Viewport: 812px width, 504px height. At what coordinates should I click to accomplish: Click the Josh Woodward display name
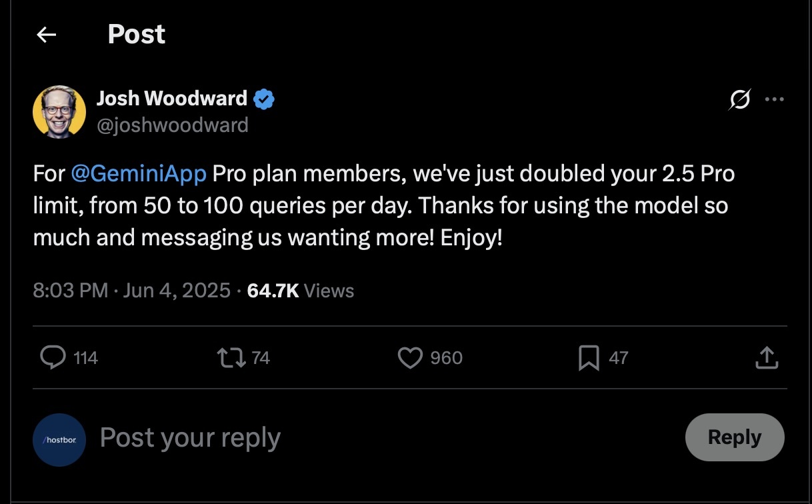click(172, 99)
